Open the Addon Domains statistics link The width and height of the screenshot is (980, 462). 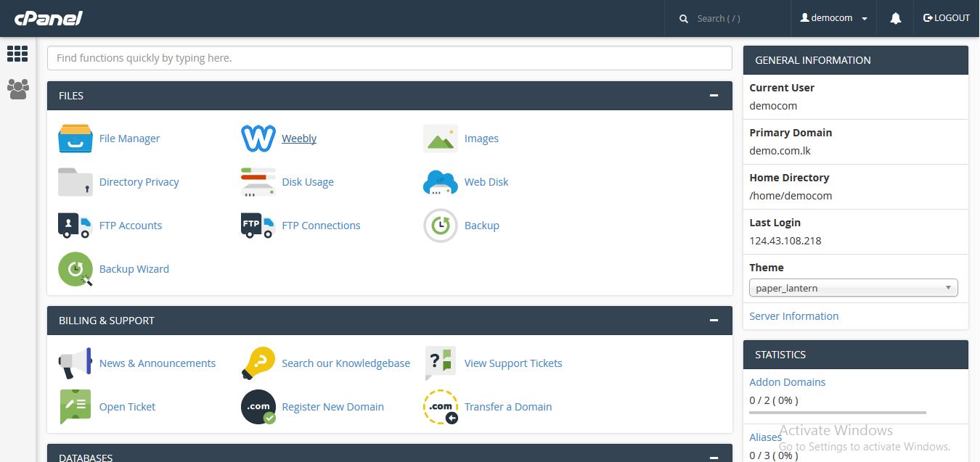tap(788, 382)
